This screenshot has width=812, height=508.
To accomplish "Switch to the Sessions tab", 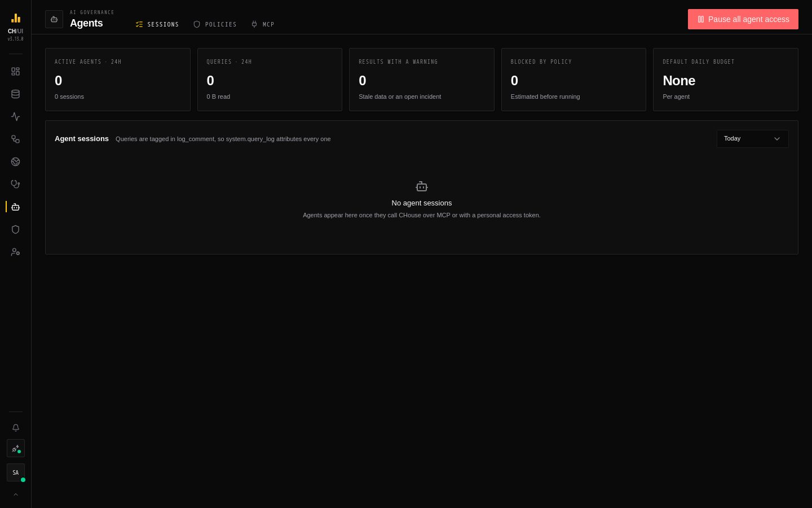I will 157,24.
